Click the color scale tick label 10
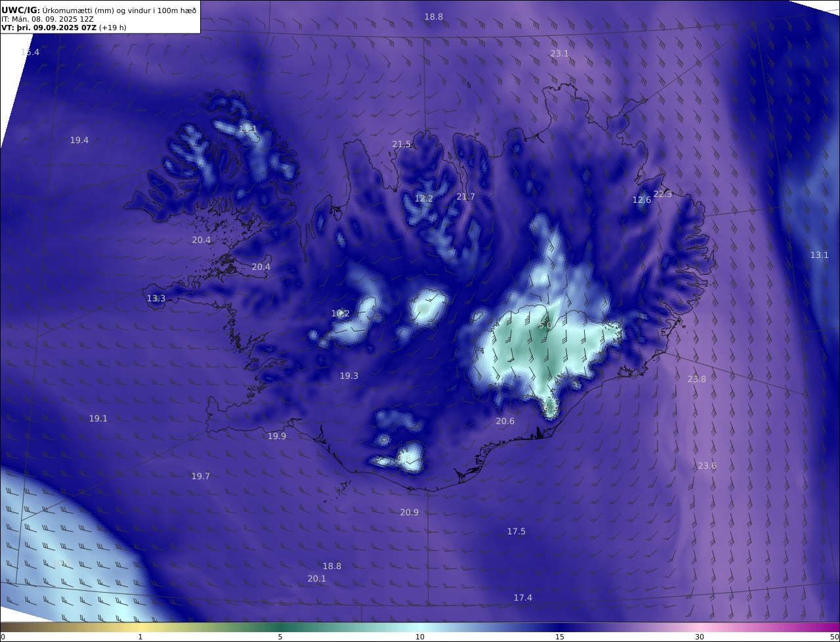 coord(420,637)
